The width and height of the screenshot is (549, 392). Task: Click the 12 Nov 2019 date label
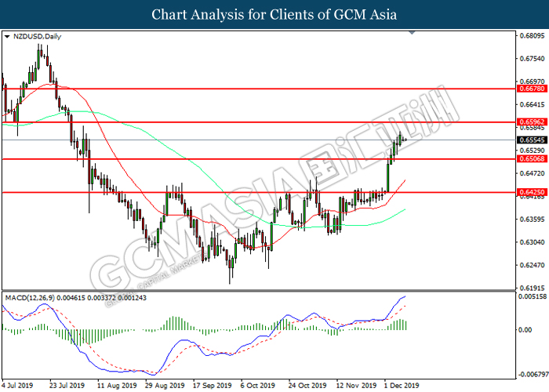tap(356, 386)
